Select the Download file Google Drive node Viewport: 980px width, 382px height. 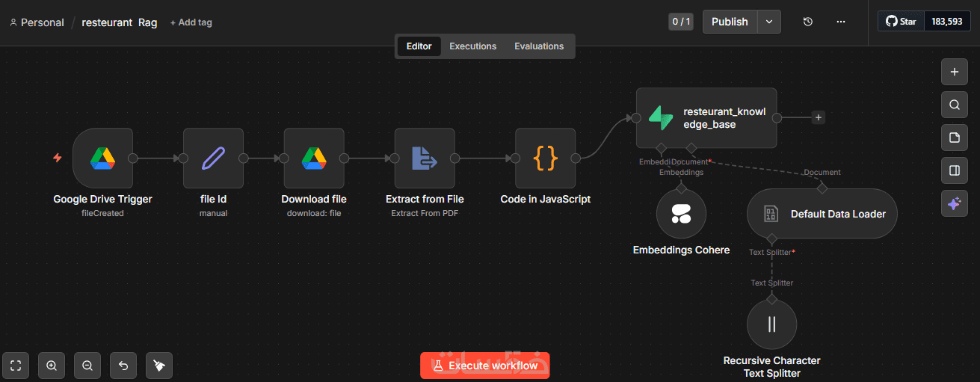coord(314,158)
